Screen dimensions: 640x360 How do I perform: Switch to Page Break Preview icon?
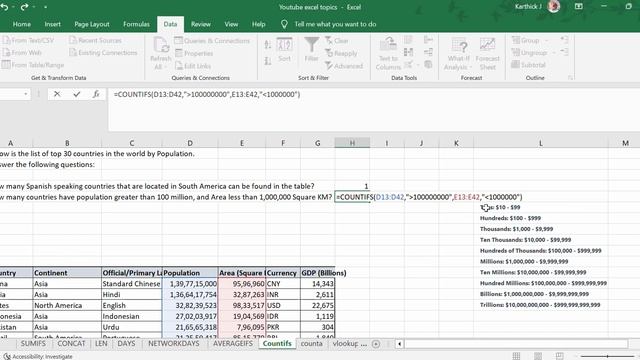pos(559,356)
